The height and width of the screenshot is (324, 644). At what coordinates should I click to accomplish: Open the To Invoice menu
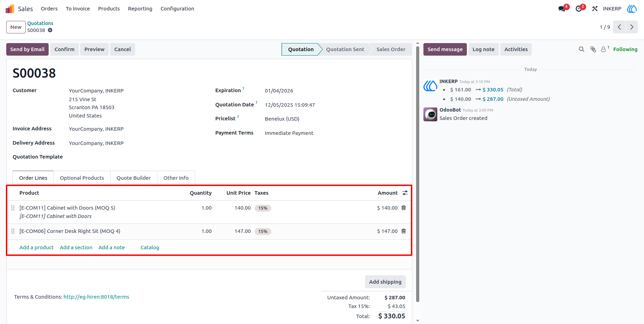point(78,9)
